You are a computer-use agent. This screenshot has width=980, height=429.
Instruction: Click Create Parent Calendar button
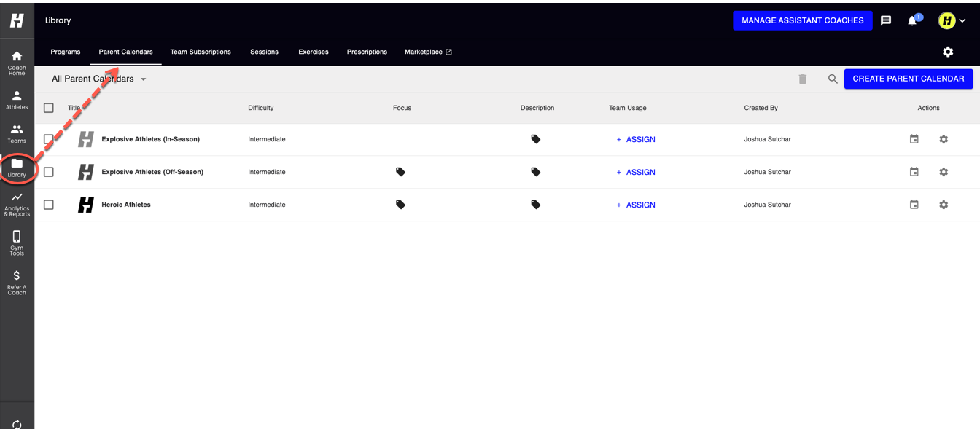coord(909,79)
